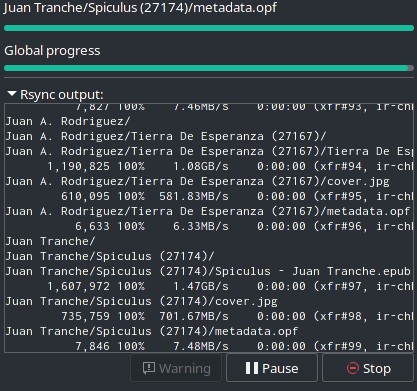Image resolution: width=417 pixels, height=391 pixels.
Task: Select the Tierra De Esperanza cover.jpg line
Action: pyautogui.click(x=197, y=181)
